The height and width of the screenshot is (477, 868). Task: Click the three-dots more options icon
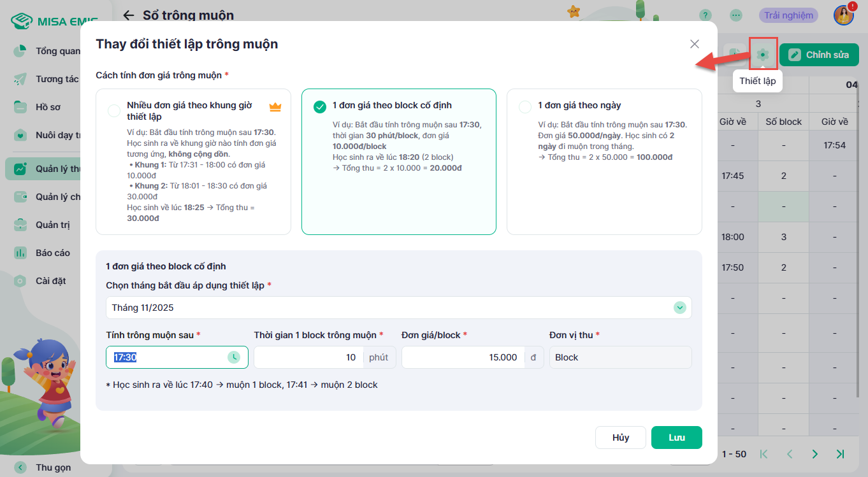coord(736,15)
